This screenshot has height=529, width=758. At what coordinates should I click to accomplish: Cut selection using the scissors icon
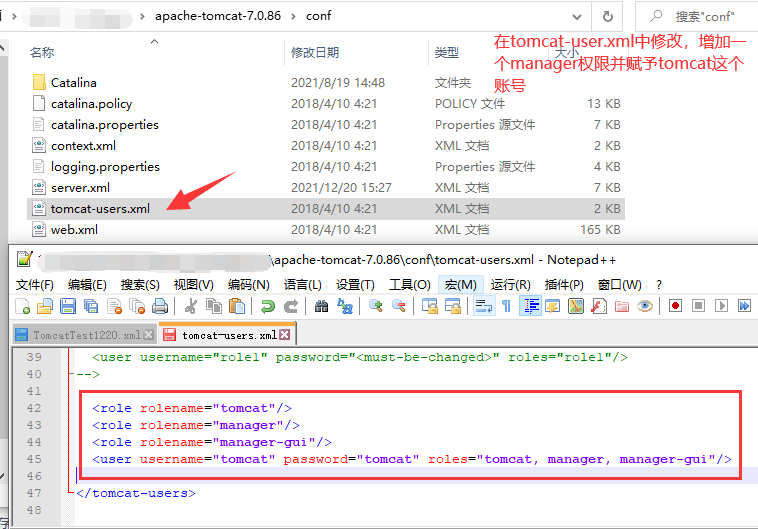coord(190,306)
